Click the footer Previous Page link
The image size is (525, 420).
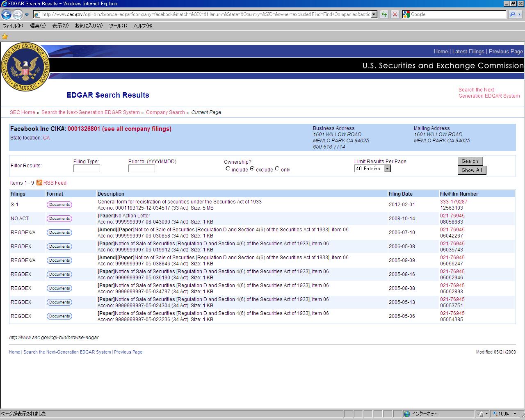pos(128,352)
